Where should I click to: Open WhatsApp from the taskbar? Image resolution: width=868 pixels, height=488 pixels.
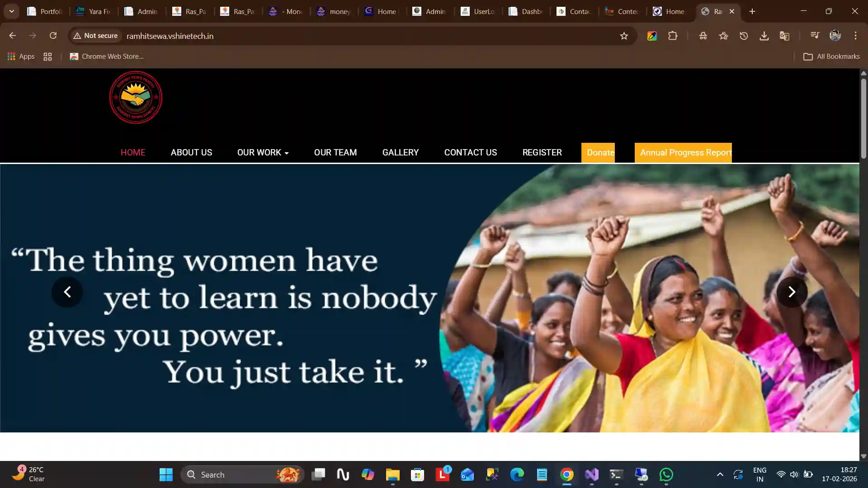666,474
